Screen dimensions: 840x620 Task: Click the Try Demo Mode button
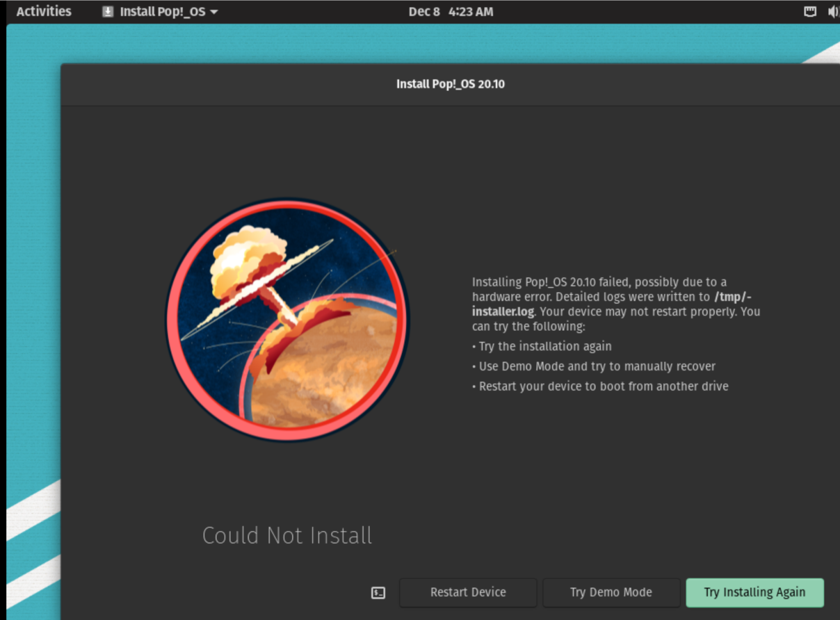point(611,592)
